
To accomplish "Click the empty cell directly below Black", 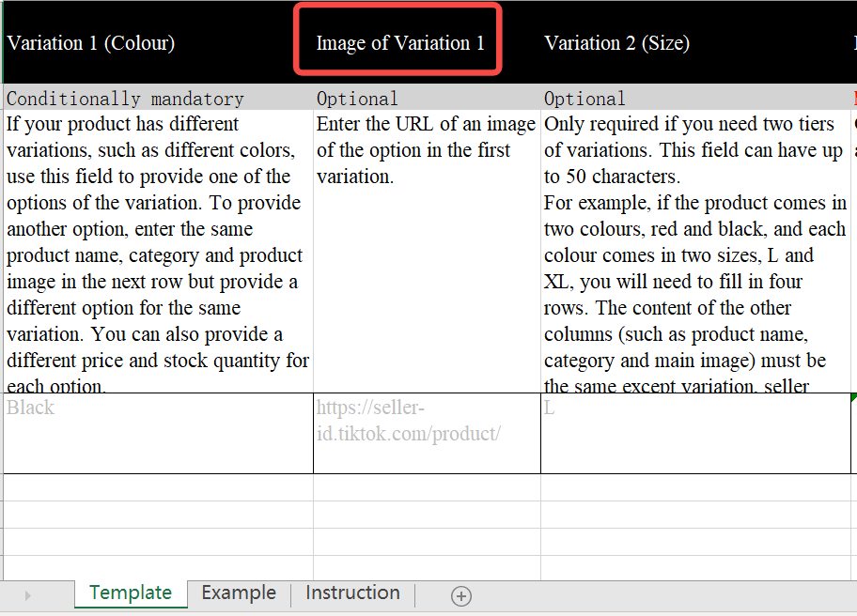I will [157, 487].
